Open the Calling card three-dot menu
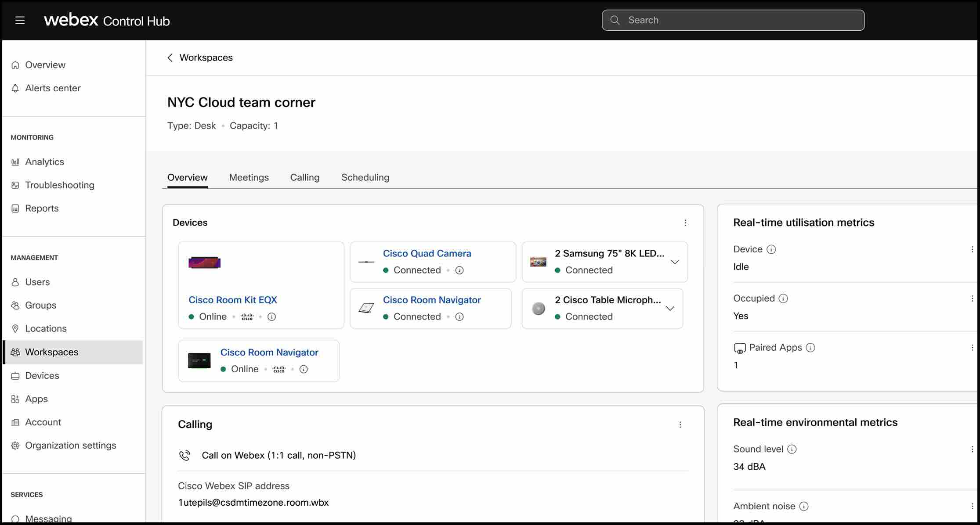Viewport: 980px width, 525px height. (x=680, y=425)
